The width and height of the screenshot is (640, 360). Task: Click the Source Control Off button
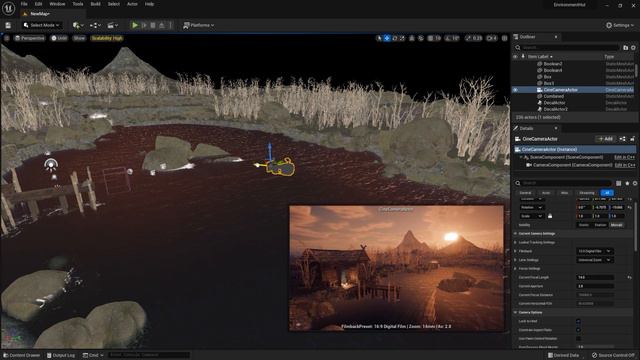614,355
